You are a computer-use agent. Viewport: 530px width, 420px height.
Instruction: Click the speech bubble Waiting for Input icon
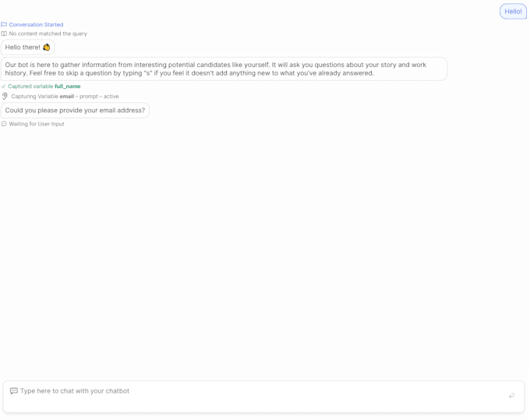click(4, 124)
